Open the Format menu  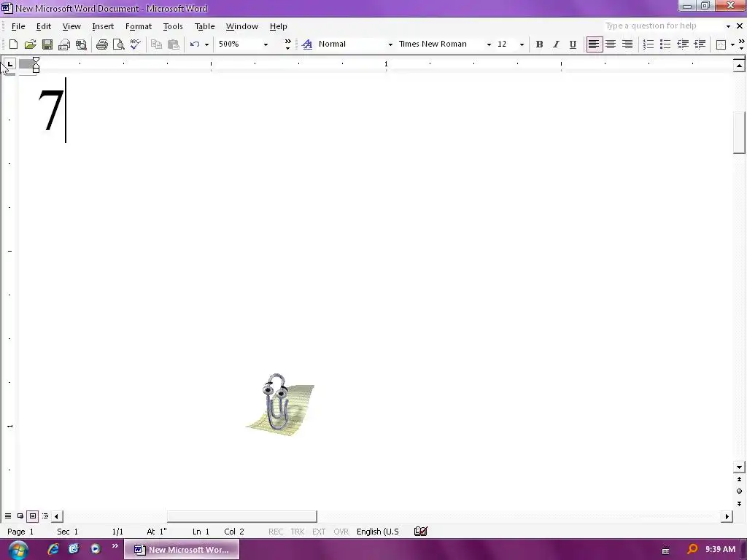pos(138,26)
